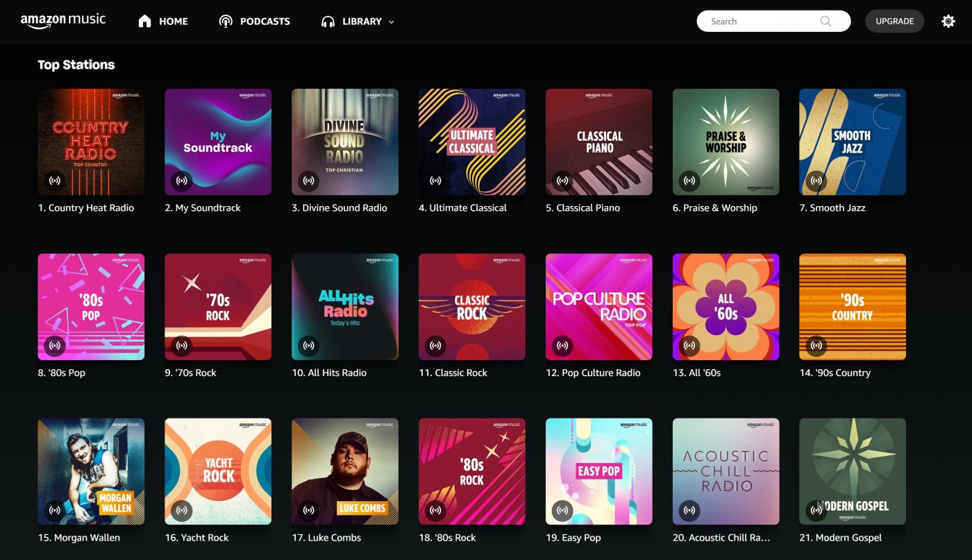Start station icon on My Soundtrack
This screenshot has width=972, height=560.
182,180
